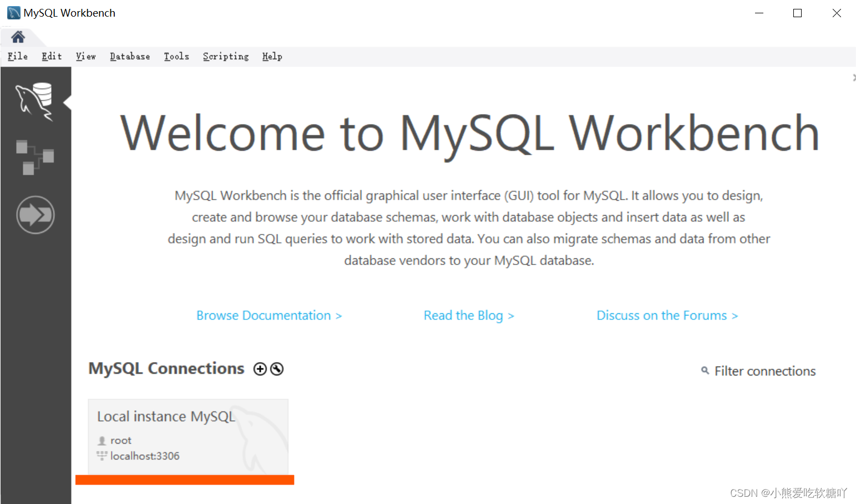Visit Discuss on the Forums link
Image resolution: width=856 pixels, height=504 pixels.
coord(667,315)
